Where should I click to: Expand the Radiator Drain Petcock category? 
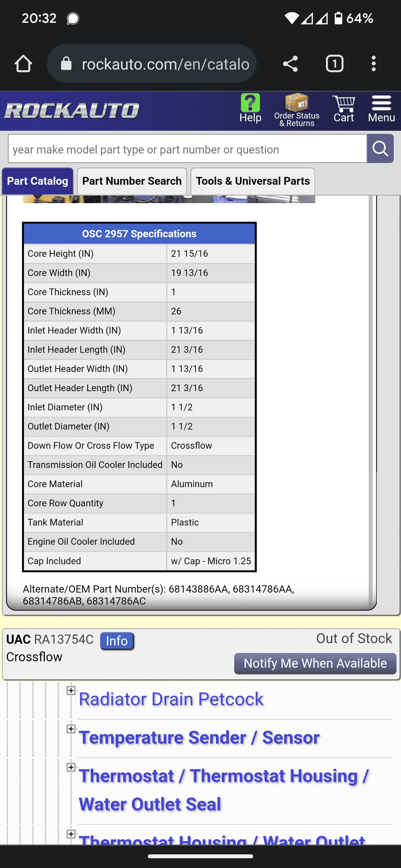[x=71, y=690]
